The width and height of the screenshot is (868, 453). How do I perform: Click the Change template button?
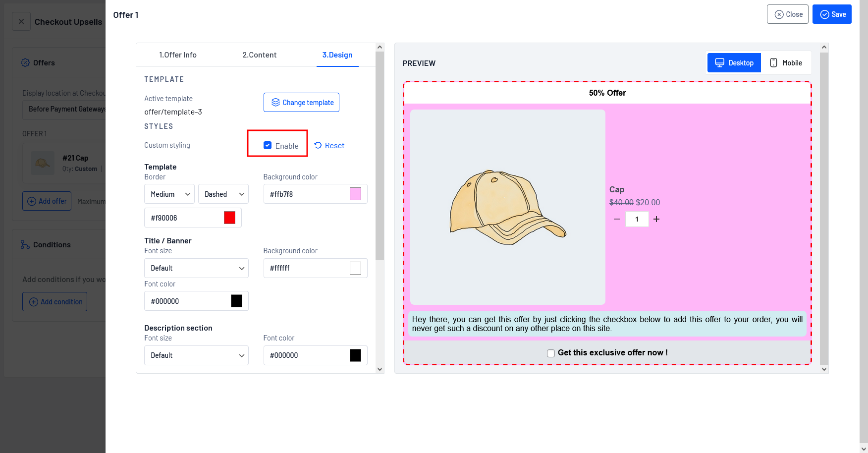[x=301, y=103]
